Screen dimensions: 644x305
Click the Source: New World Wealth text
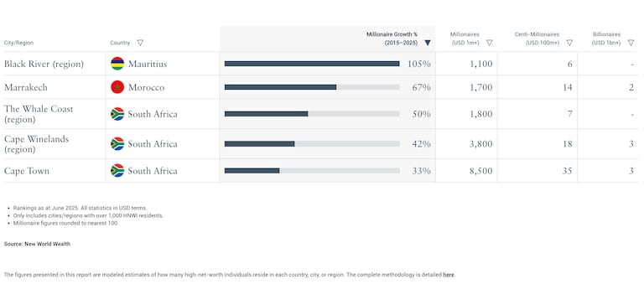tap(37, 244)
